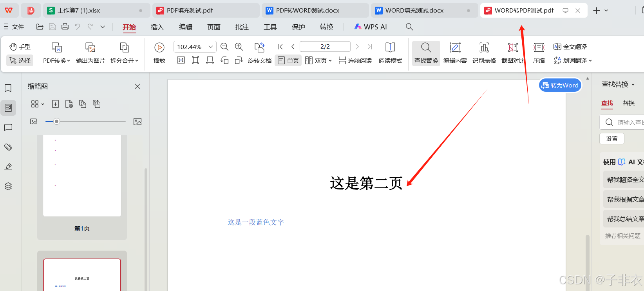
Task: Open the bookmark side panel
Action: 8,88
